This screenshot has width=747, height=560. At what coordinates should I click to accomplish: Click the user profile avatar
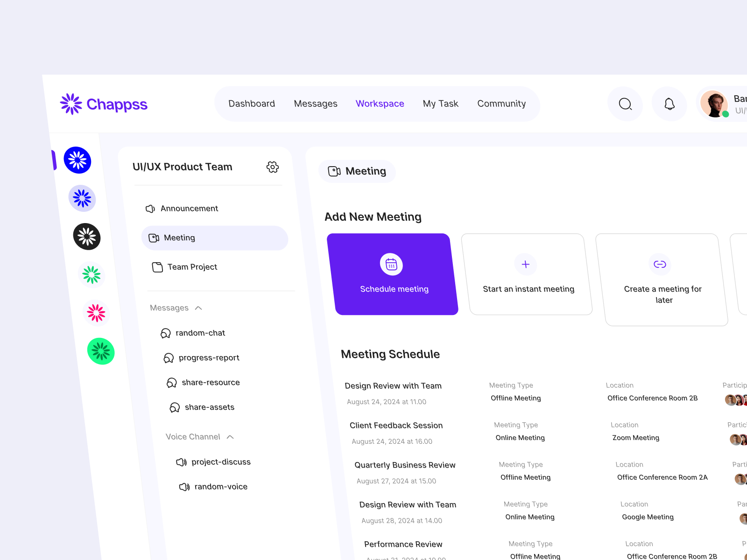tap(714, 104)
